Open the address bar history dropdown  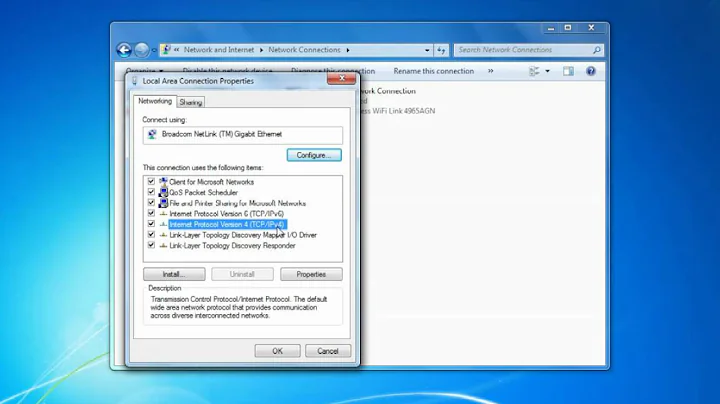click(x=427, y=50)
